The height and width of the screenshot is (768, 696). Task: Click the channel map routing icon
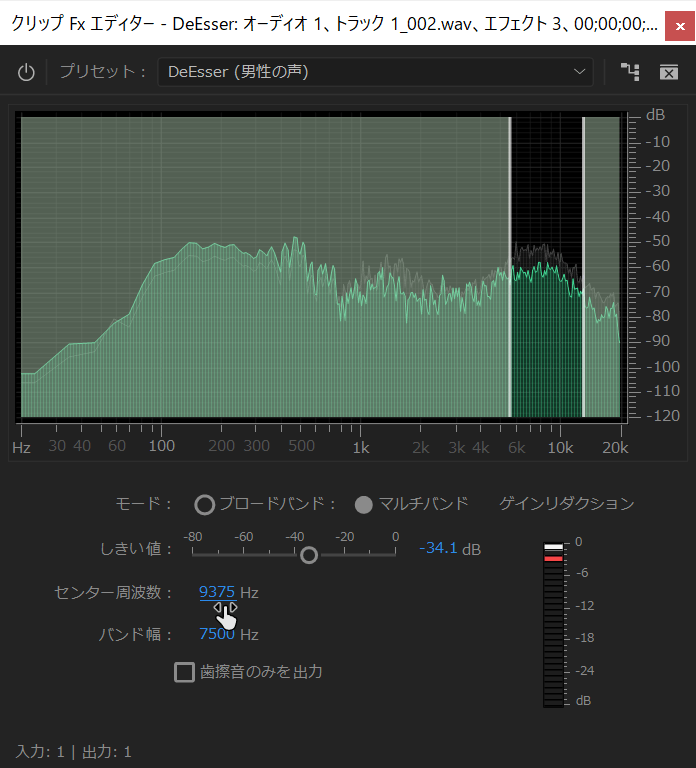click(630, 72)
